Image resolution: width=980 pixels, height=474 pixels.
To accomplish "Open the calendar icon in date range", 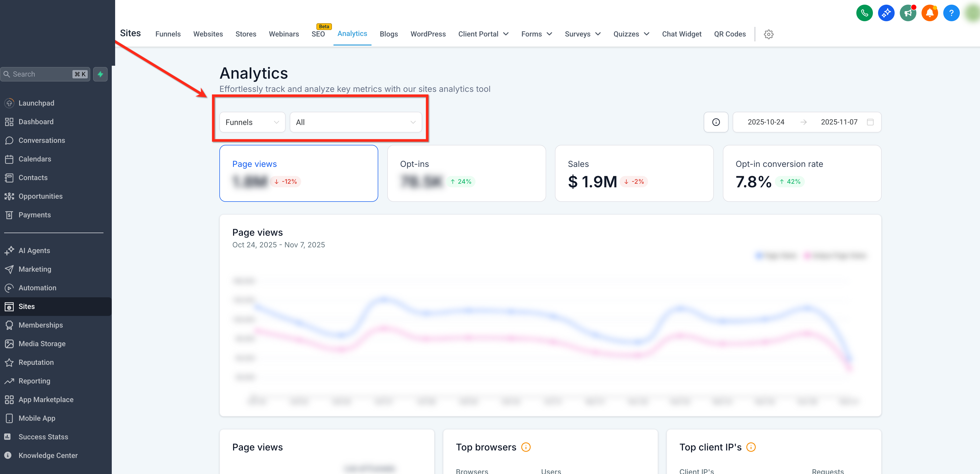I will click(x=870, y=122).
